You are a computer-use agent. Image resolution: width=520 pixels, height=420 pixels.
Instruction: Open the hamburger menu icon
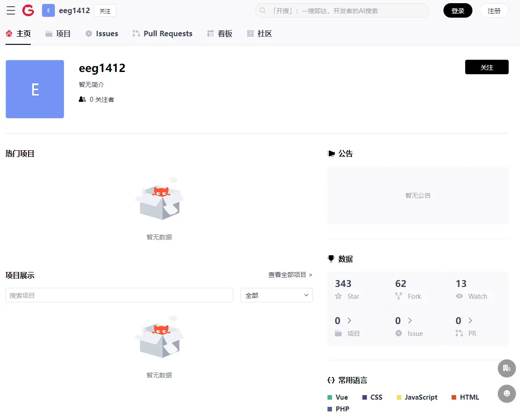click(11, 10)
